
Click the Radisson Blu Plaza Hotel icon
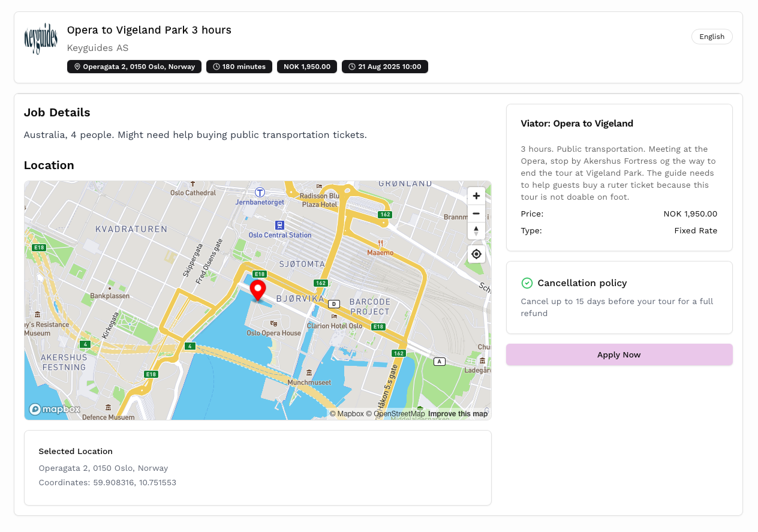[x=319, y=186]
